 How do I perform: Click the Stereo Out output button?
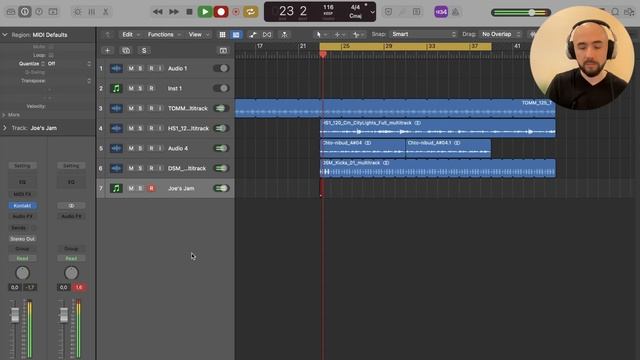coord(22,239)
